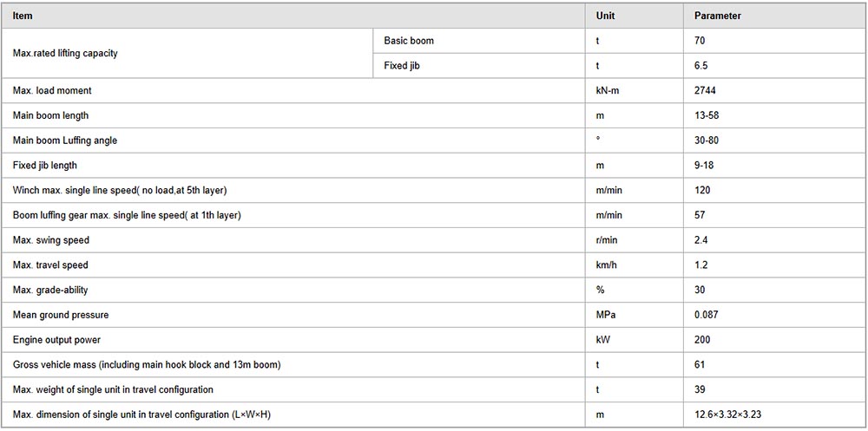This screenshot has height=431, width=868.
Task: Select the Main boom length row label
Action: click(x=50, y=115)
